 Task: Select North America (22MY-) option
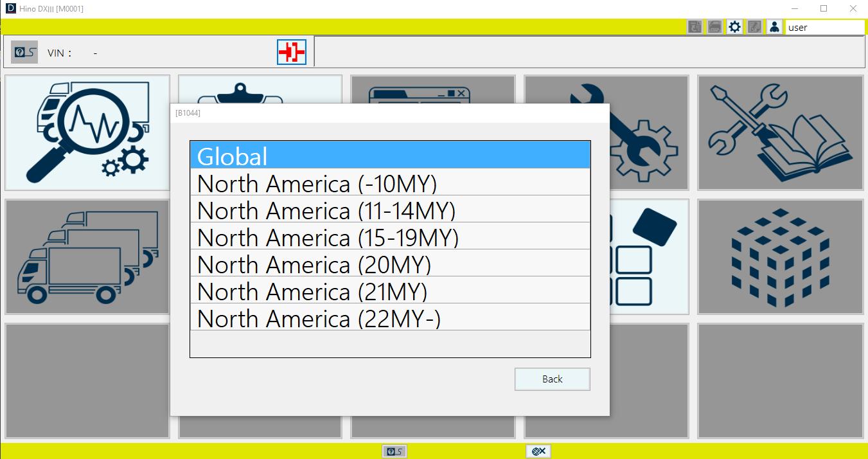pyautogui.click(x=390, y=317)
